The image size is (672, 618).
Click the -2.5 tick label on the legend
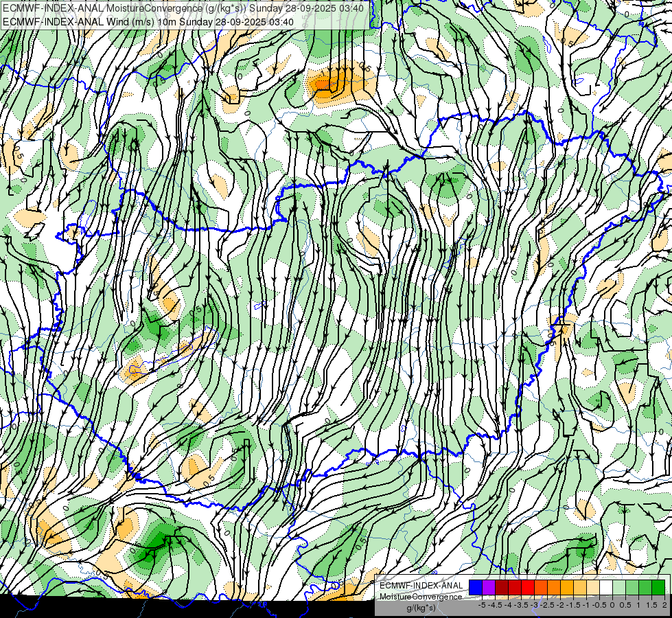(x=547, y=605)
